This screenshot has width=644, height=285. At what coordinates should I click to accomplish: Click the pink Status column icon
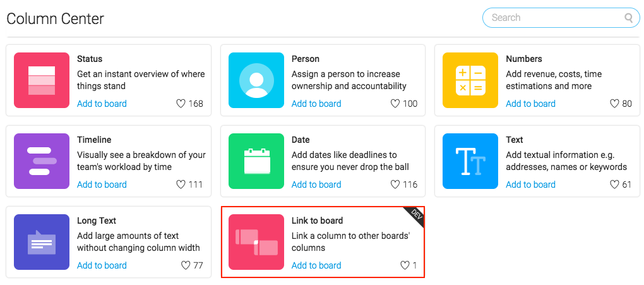coord(42,80)
